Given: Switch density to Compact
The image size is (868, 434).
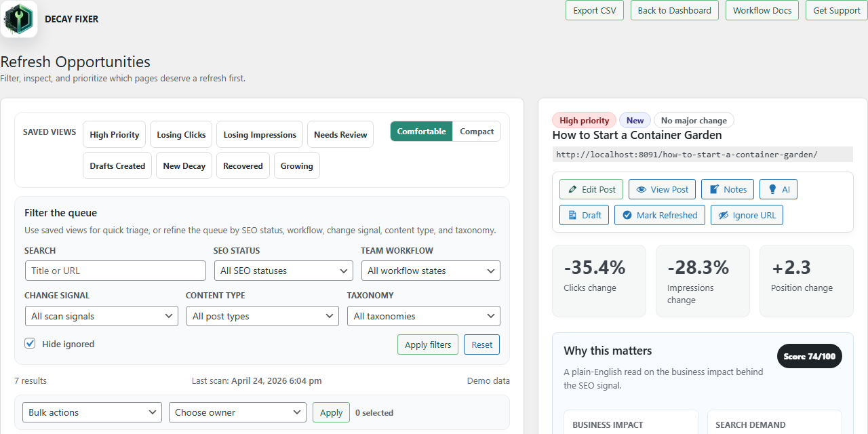Looking at the screenshot, I should [477, 132].
